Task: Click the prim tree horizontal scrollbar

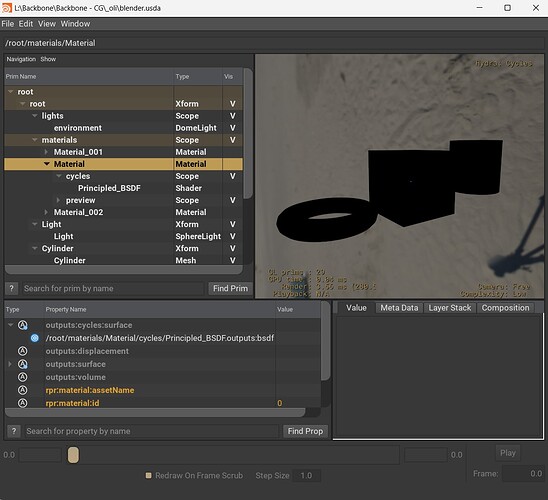Action: (124, 270)
